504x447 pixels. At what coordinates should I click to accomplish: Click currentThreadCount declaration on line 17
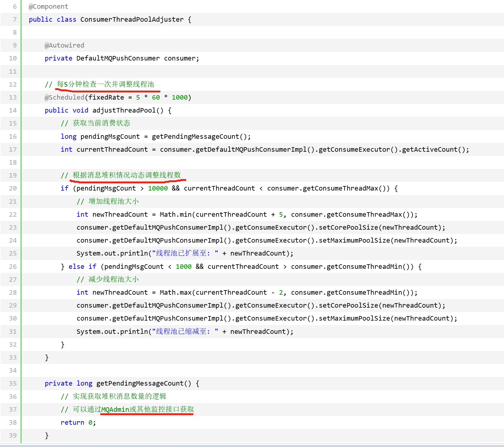click(x=112, y=150)
